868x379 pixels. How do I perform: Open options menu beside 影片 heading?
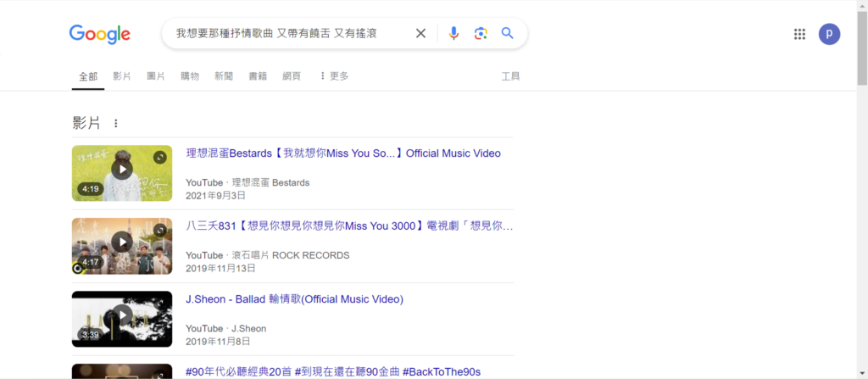click(116, 124)
